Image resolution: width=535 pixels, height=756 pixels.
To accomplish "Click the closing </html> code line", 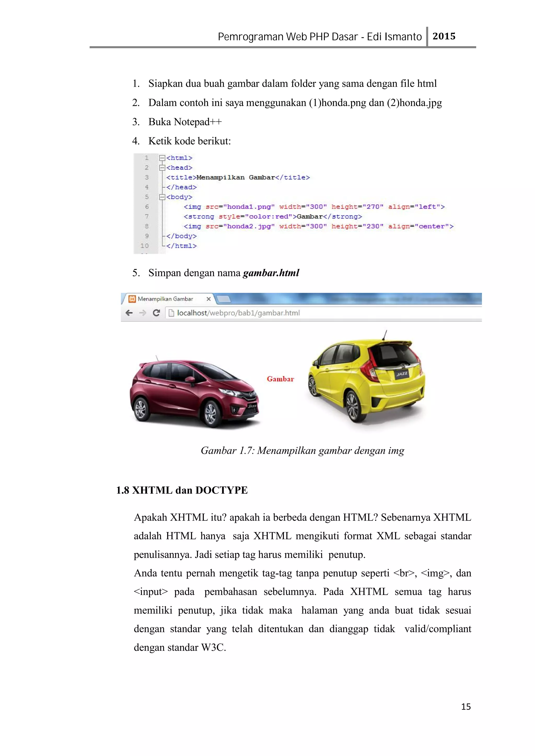I will (x=181, y=246).
